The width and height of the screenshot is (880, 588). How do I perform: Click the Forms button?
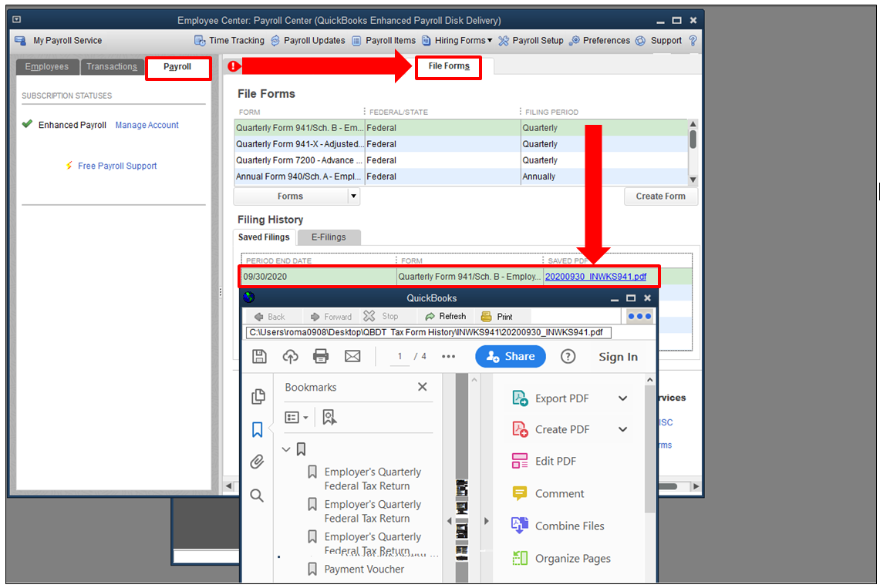click(x=290, y=197)
